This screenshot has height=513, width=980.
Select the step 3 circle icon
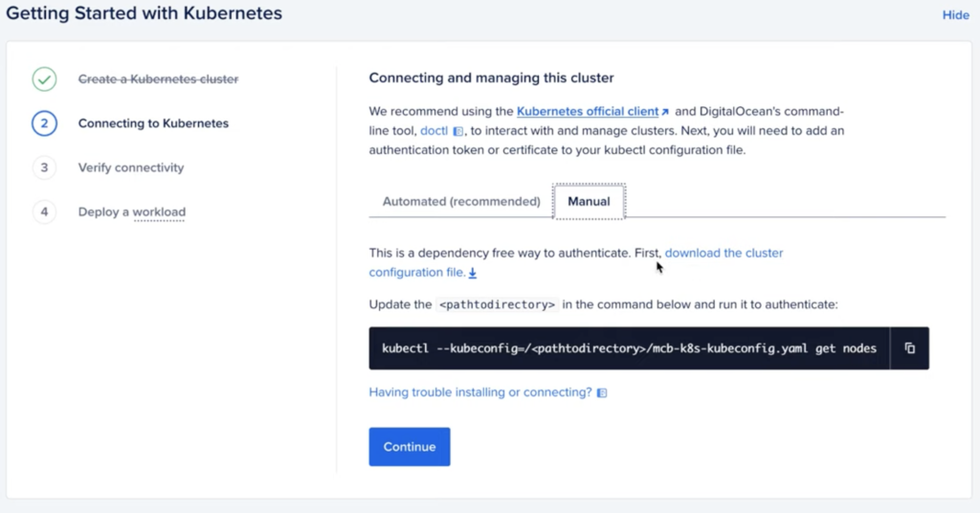click(44, 167)
